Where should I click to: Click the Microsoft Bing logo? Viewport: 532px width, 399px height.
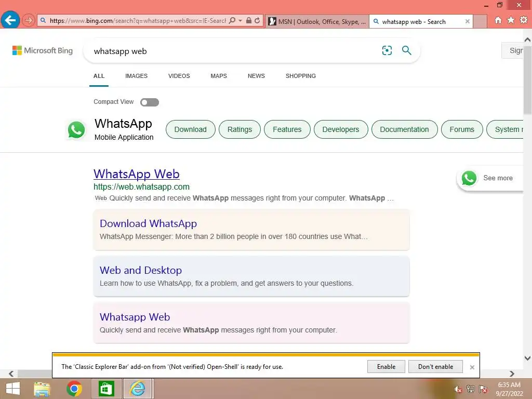(x=43, y=50)
